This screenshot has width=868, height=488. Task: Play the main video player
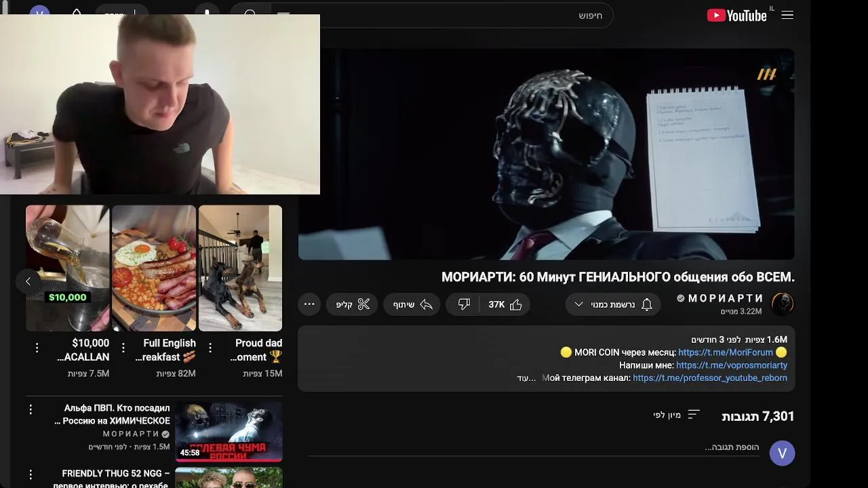click(546, 154)
